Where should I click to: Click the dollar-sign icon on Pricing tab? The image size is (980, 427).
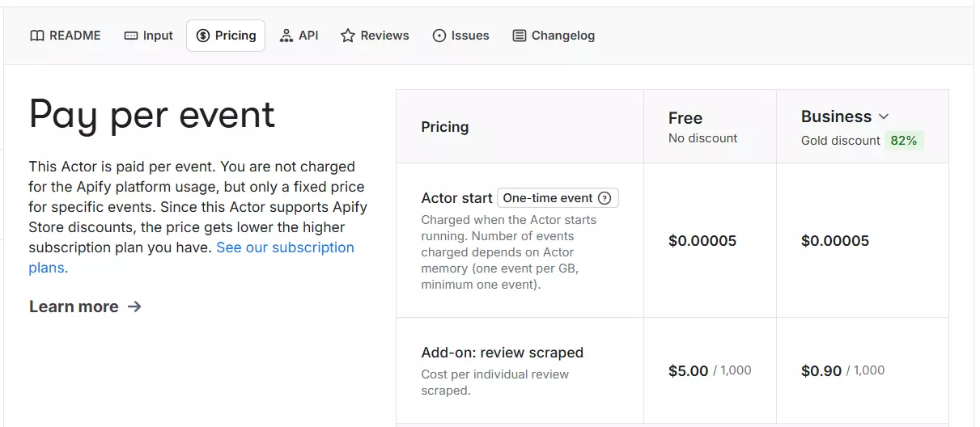(x=203, y=36)
